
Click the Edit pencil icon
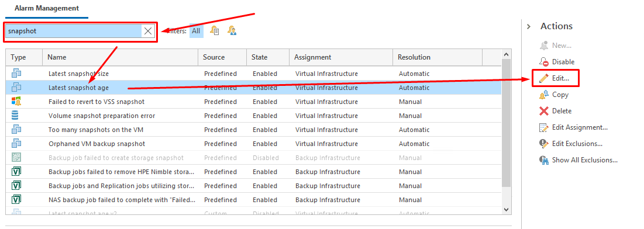[x=544, y=78]
